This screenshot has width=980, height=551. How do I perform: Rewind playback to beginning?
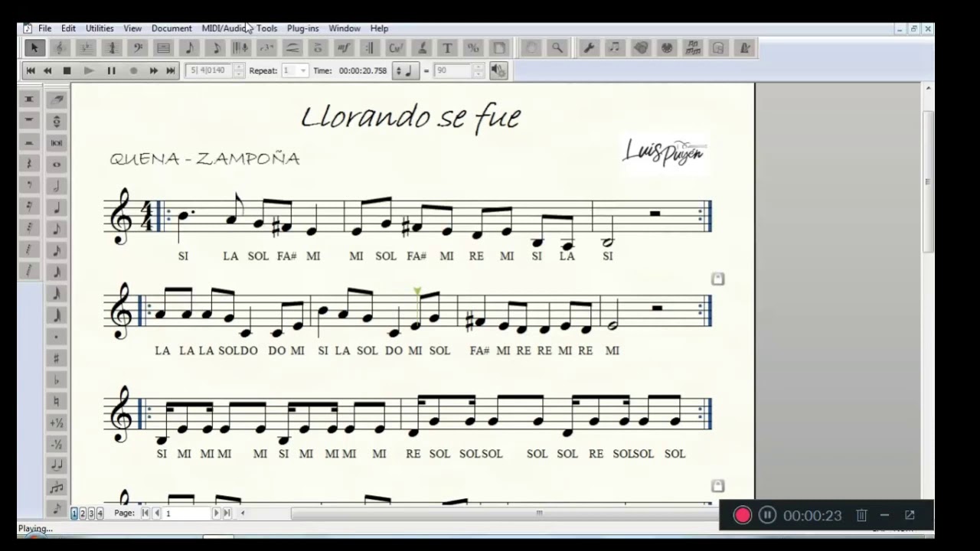click(31, 70)
